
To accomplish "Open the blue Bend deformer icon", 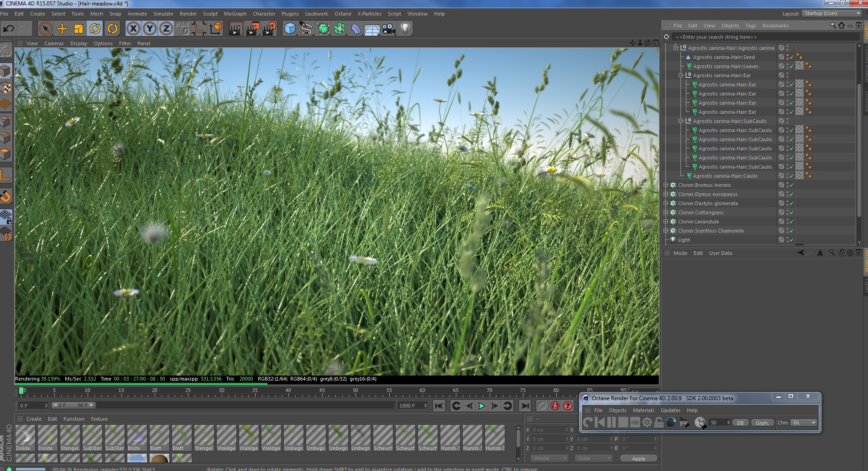I will 356,29.
